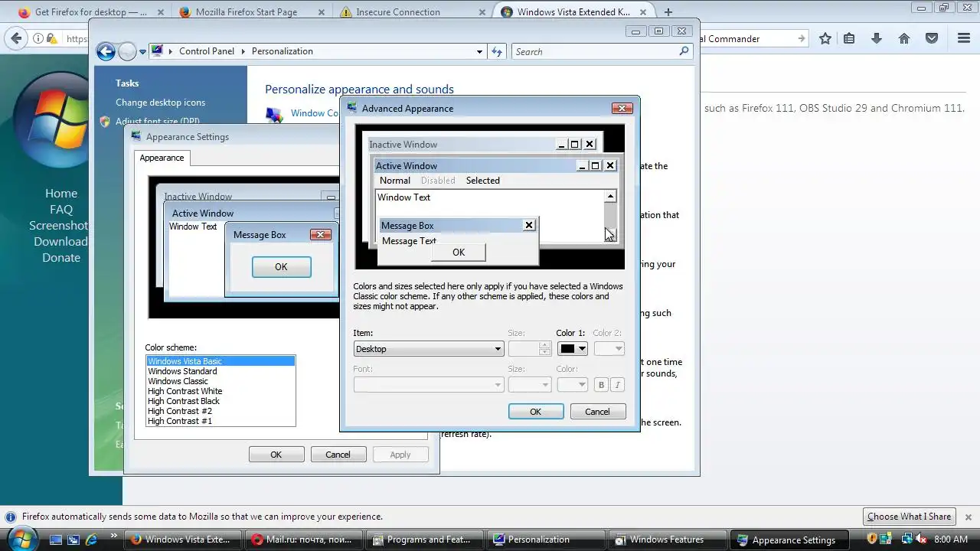The width and height of the screenshot is (980, 551).
Task: Launch Internet Explorer from quick launch
Action: (x=92, y=540)
